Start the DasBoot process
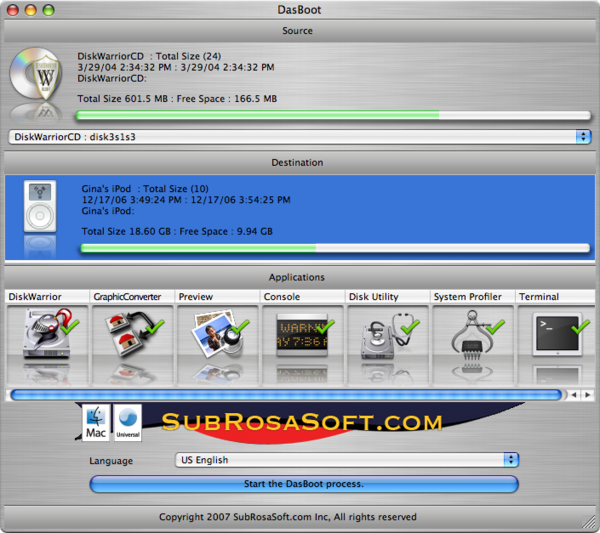 (304, 484)
